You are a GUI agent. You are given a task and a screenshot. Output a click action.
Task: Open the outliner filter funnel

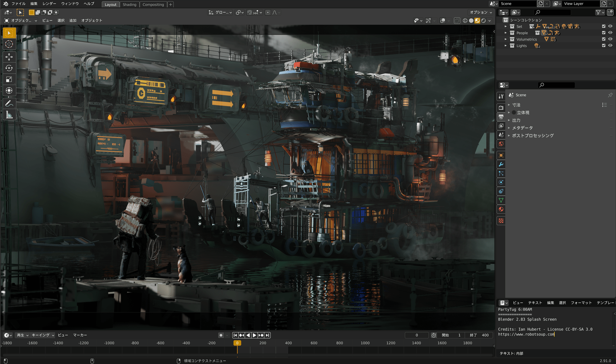599,12
